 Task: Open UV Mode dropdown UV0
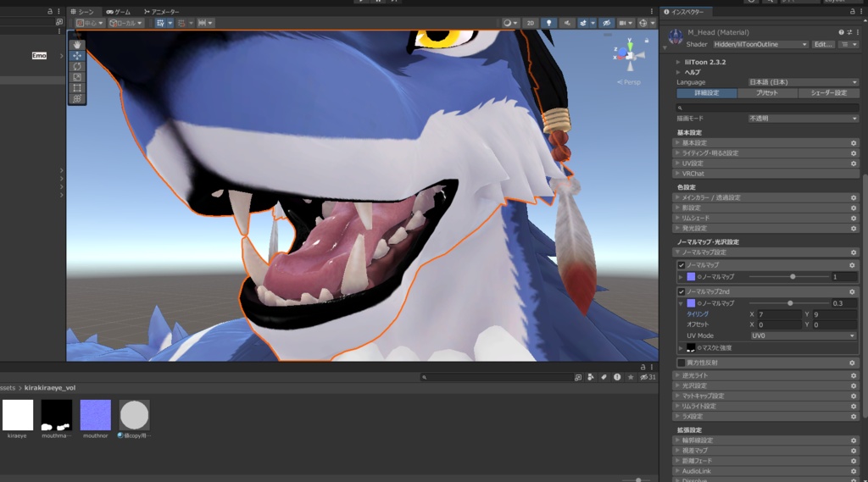click(804, 336)
